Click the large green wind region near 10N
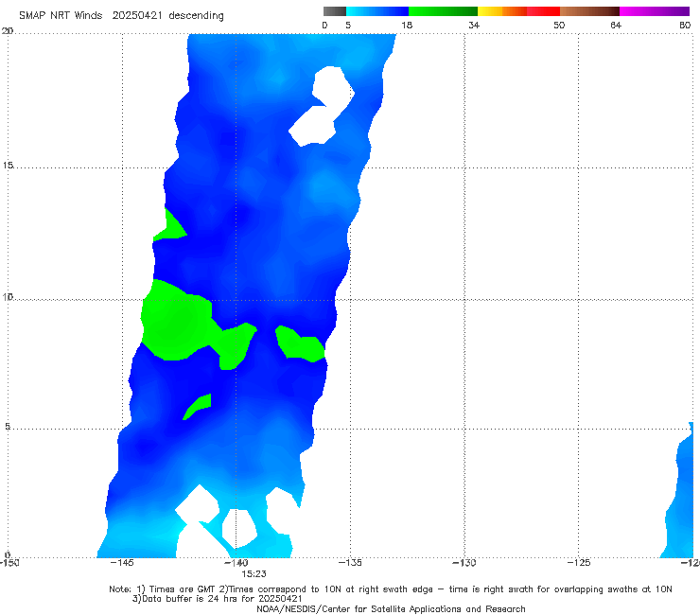This screenshot has height=615, width=700. click(179, 322)
